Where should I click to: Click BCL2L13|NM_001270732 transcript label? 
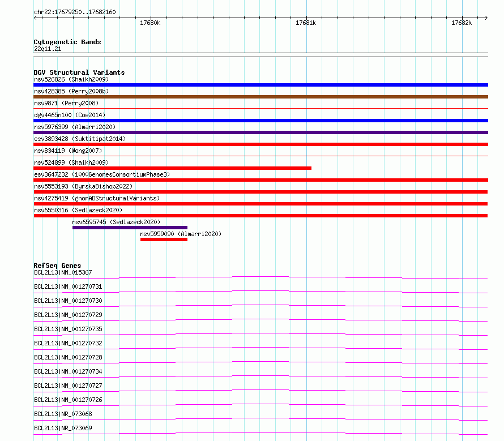tap(68, 343)
